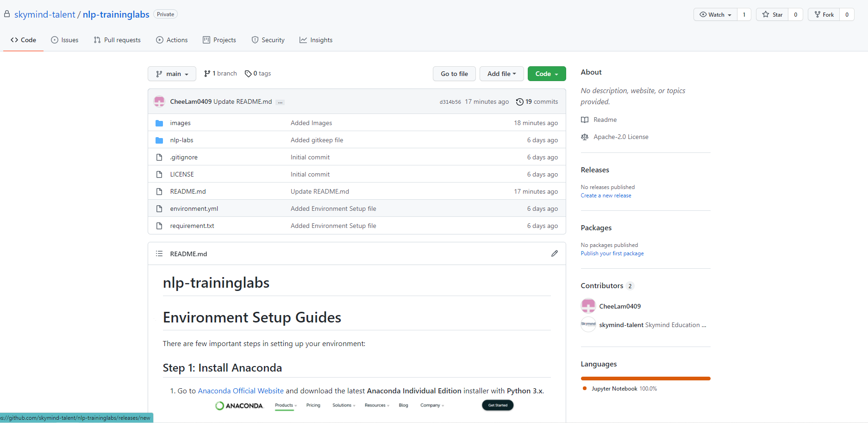The image size is (868, 423).
Task: Open the Added gitkeep file commit
Action: [317, 140]
